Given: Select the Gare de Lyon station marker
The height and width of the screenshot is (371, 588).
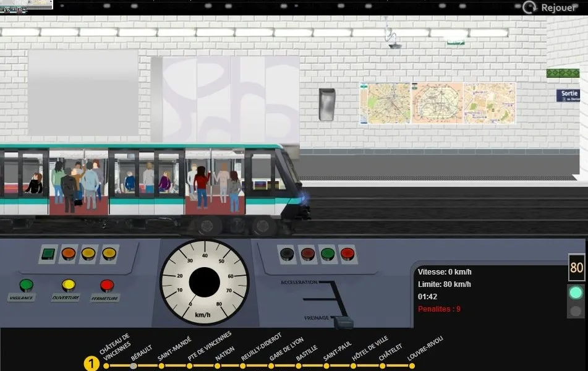Looking at the screenshot, I should click(x=270, y=365).
